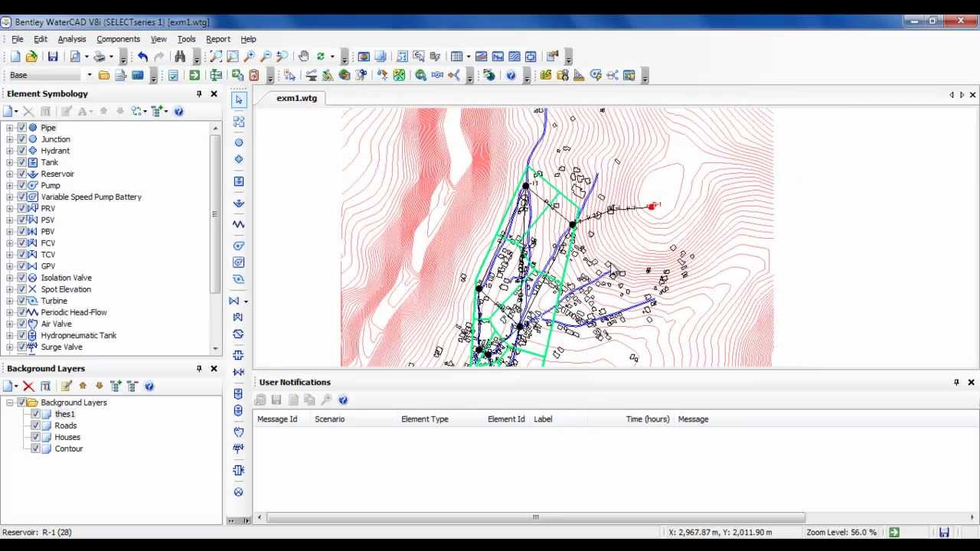
Task: Hide the Houses background layer
Action: tap(35, 437)
